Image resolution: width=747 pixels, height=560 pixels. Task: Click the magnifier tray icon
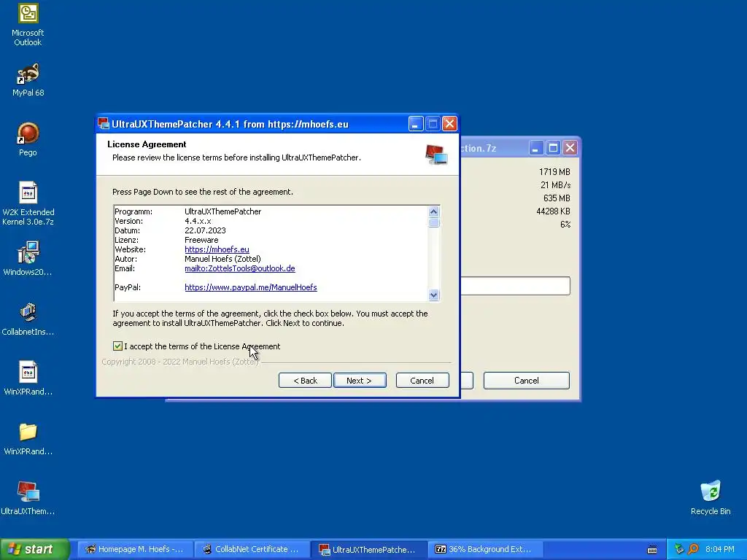[x=693, y=549]
